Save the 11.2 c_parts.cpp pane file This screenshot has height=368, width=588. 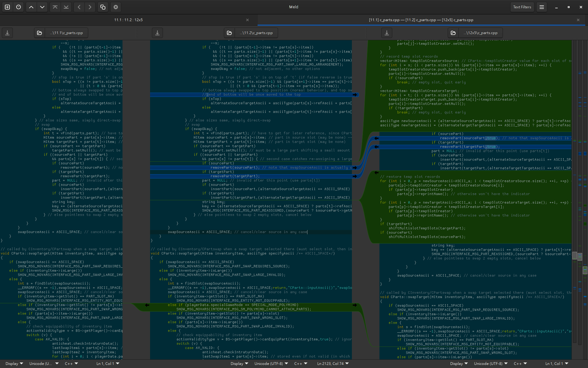coord(157,33)
